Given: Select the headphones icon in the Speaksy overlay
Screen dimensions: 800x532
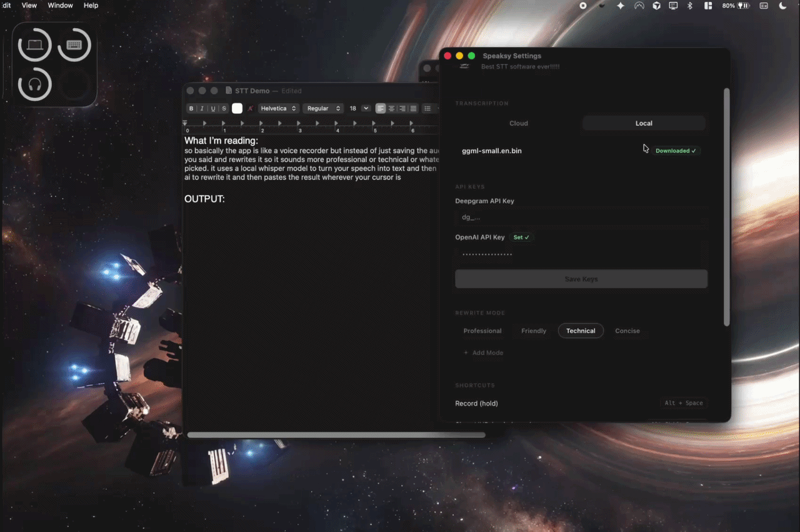Looking at the screenshot, I should pos(34,84).
